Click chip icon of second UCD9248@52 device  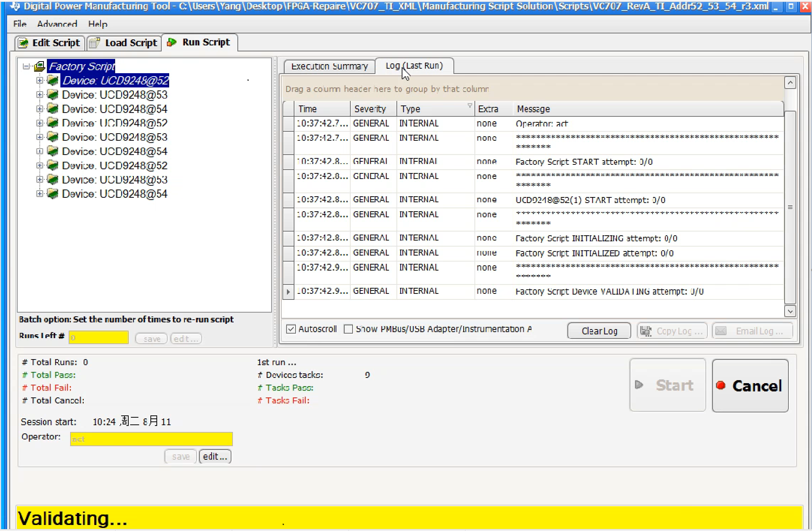point(53,123)
